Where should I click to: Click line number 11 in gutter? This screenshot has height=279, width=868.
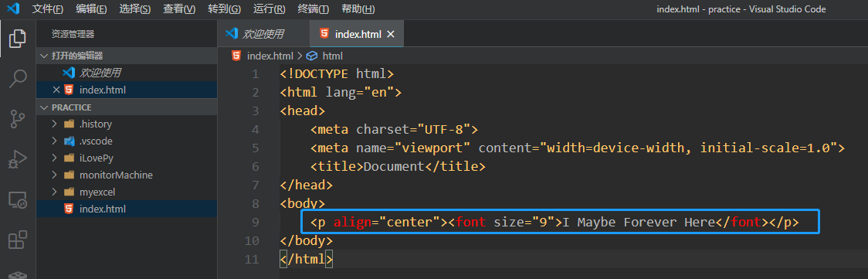251,260
